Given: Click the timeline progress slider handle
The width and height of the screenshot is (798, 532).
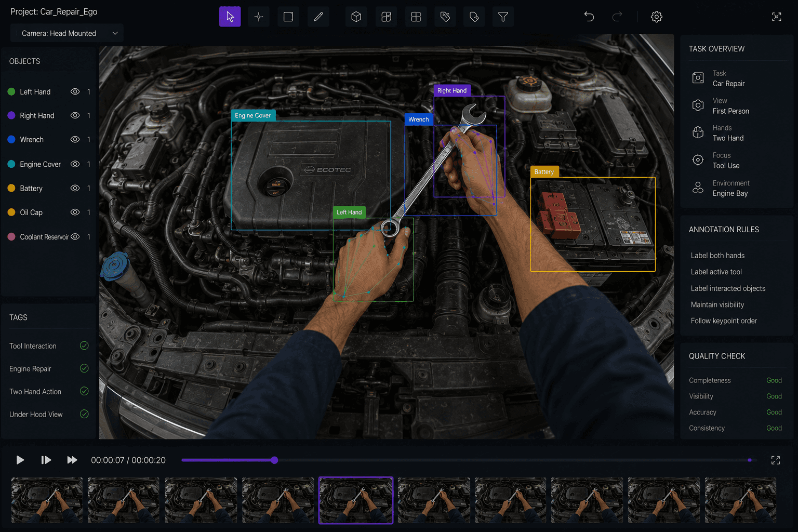Looking at the screenshot, I should (x=274, y=460).
